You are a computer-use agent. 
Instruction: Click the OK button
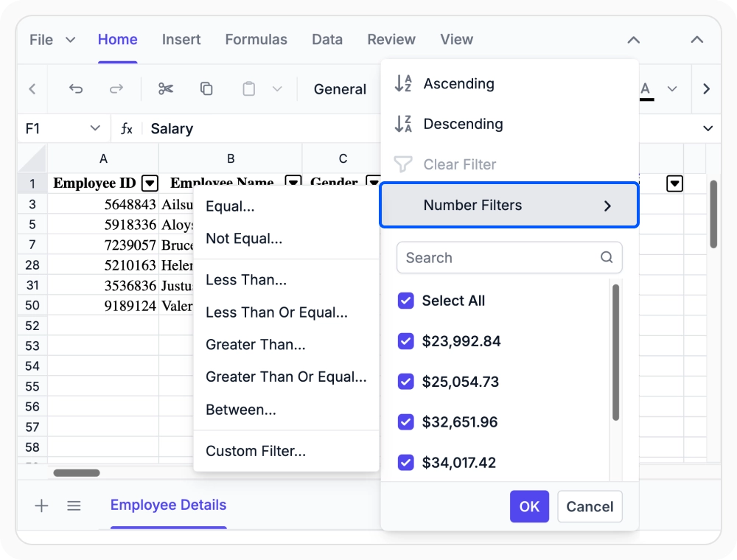529,506
